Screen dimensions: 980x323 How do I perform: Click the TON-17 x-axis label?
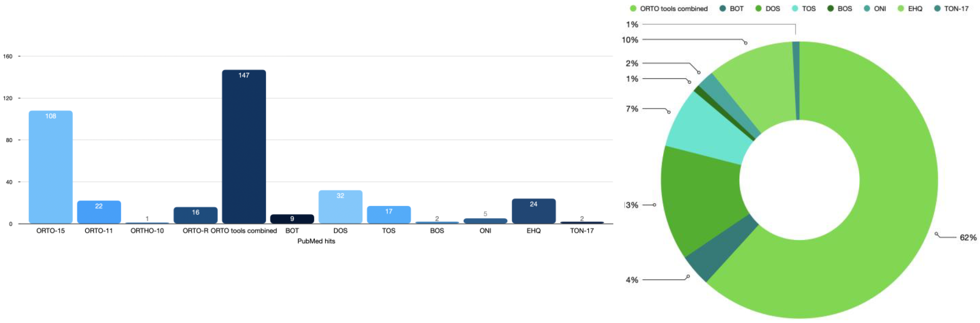pos(582,231)
